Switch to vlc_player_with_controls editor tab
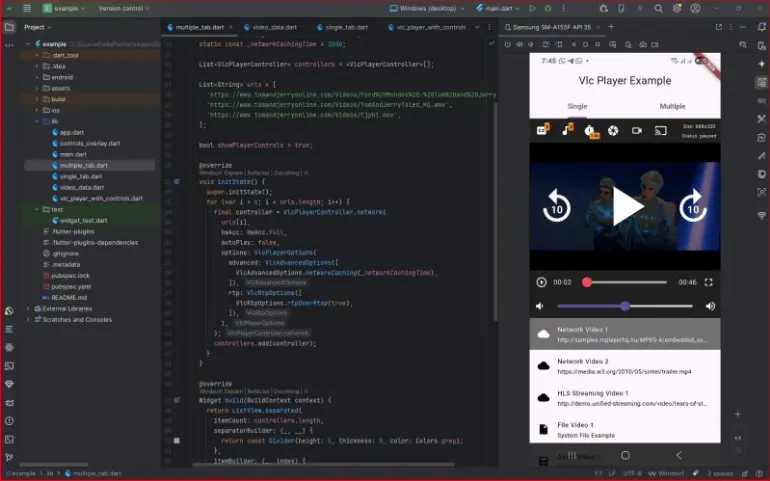This screenshot has width=770, height=481. click(x=426, y=27)
